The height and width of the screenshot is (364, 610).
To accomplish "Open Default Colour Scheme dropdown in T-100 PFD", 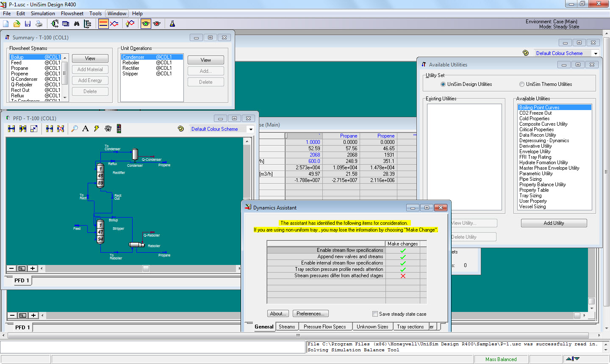I will 251,129.
